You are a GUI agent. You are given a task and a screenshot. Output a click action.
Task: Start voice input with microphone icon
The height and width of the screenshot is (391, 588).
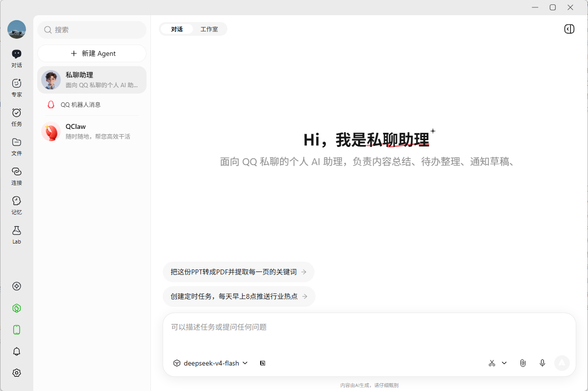coord(542,363)
